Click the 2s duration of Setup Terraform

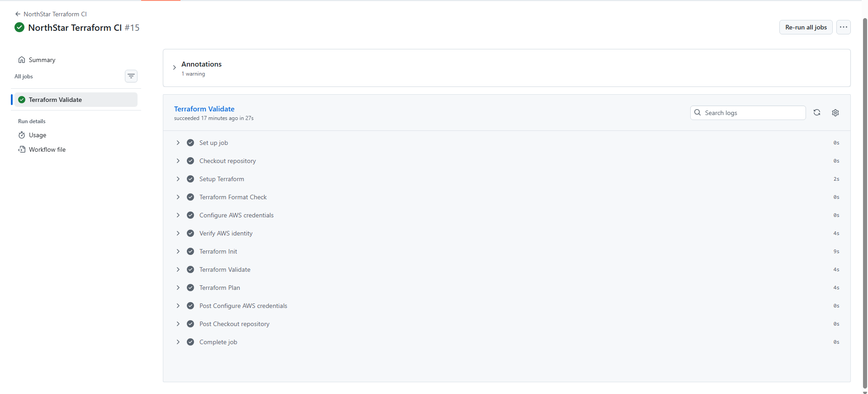836,179
